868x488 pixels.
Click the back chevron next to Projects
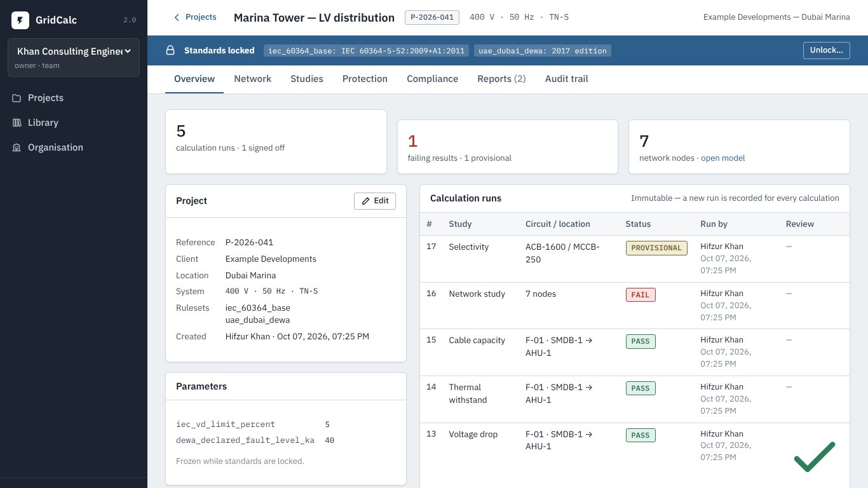pyautogui.click(x=177, y=18)
